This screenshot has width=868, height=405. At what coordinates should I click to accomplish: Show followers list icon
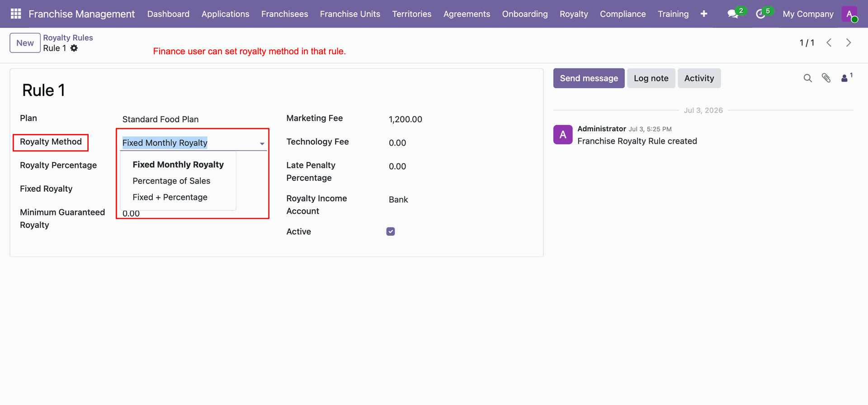[x=844, y=78]
